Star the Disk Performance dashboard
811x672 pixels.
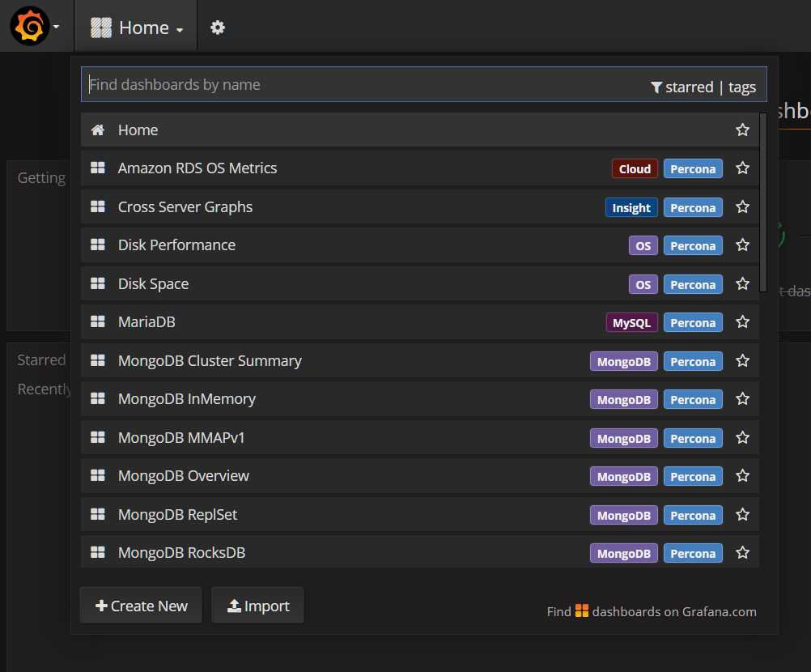point(743,245)
